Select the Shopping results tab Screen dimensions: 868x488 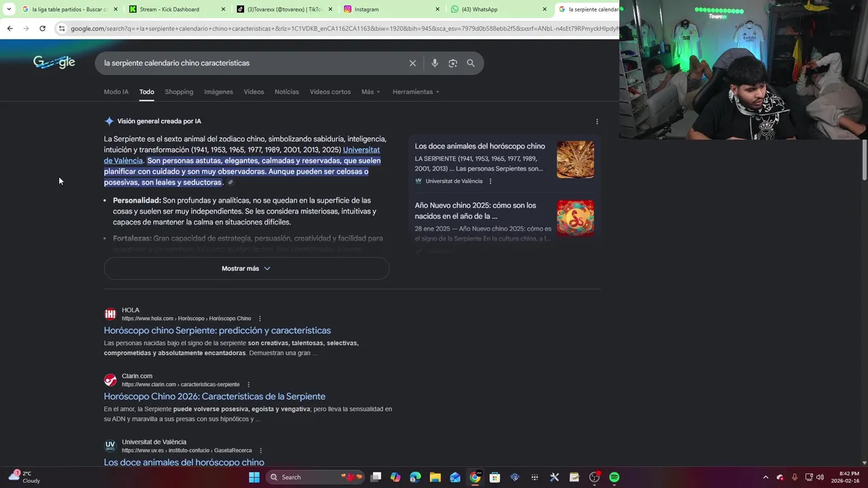[x=179, y=91]
